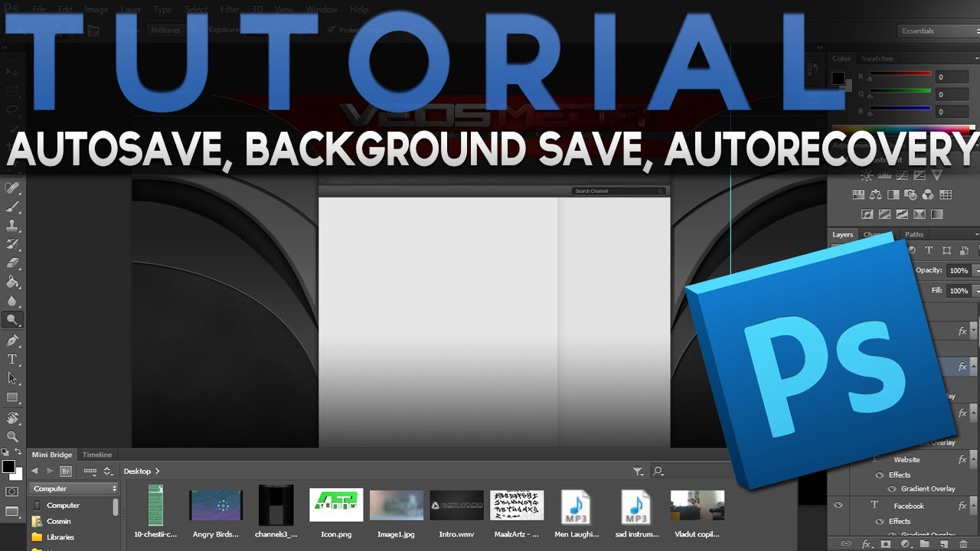Collapse effects of the Website layer
Viewport: 980px width, 551px height.
pyautogui.click(x=973, y=460)
